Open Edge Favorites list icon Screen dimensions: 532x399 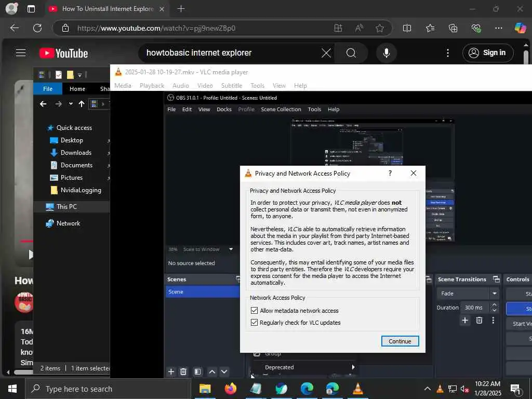tap(430, 28)
